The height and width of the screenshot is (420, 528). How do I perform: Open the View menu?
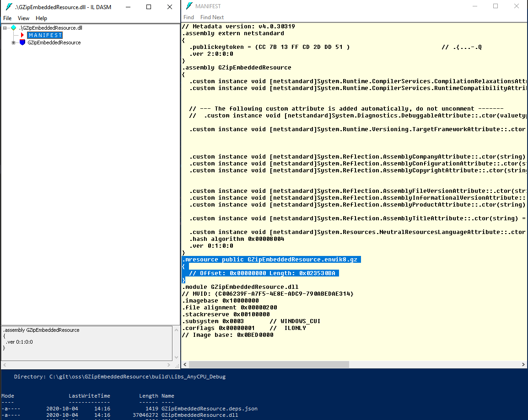click(23, 18)
